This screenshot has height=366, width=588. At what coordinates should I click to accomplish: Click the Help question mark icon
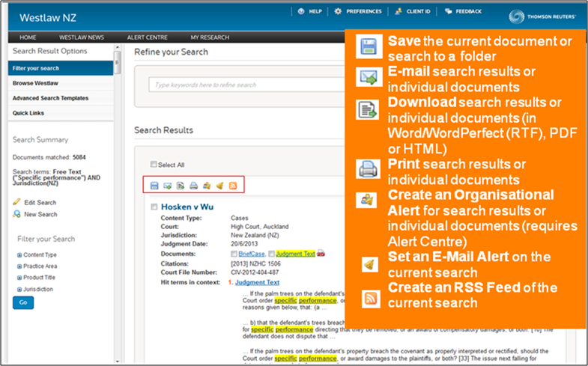(x=301, y=11)
